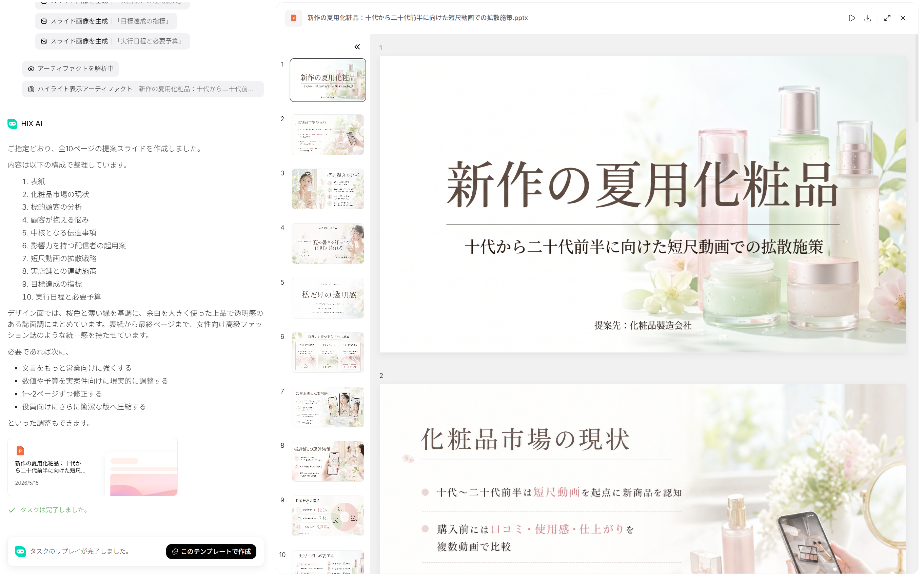Screen dimensions: 924x579
Task: Select slide 3 thumbnail 標的顧客の分析
Action: tap(328, 189)
